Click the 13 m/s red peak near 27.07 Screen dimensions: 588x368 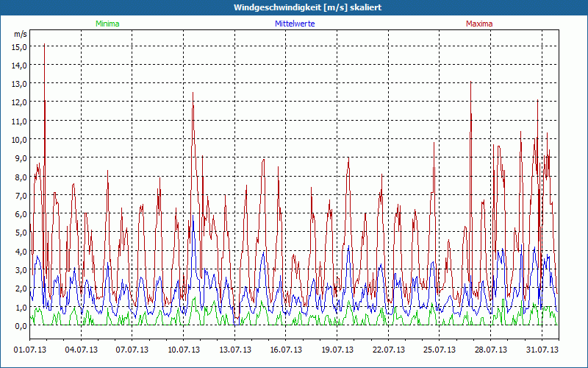tap(471, 82)
